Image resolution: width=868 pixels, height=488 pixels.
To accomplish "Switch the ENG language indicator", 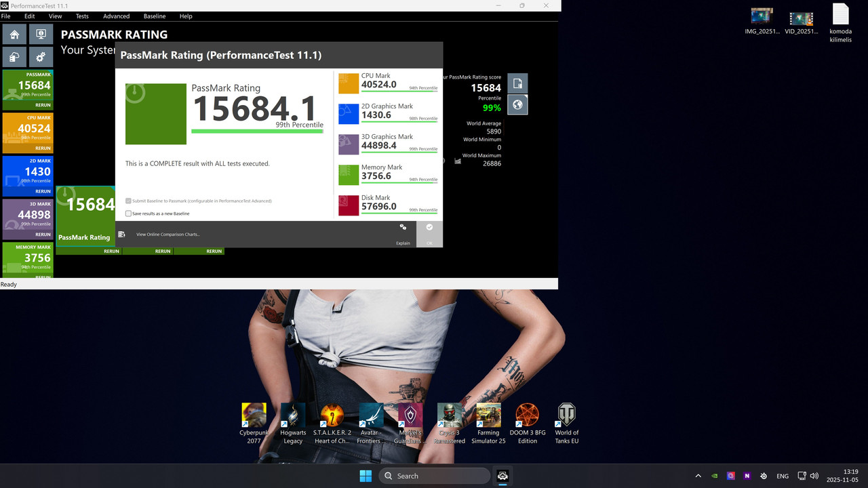I will pos(783,476).
